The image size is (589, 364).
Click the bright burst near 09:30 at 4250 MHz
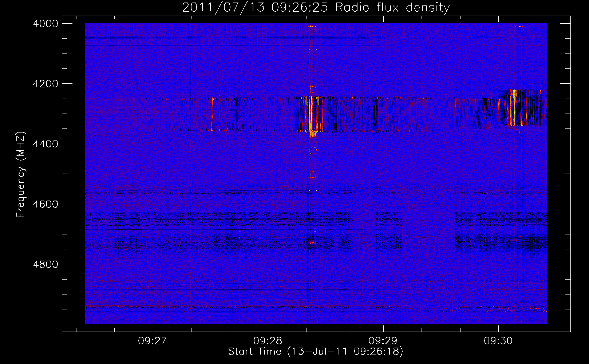[513, 108]
